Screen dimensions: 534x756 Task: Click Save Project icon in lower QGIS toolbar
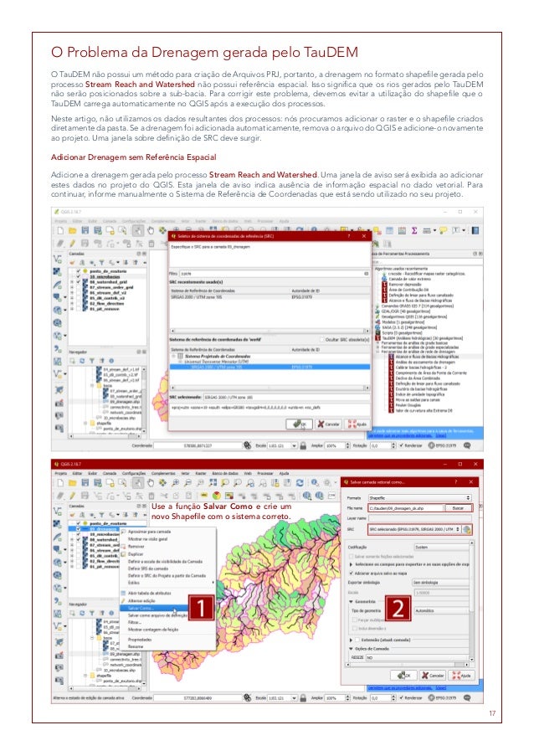click(x=85, y=482)
